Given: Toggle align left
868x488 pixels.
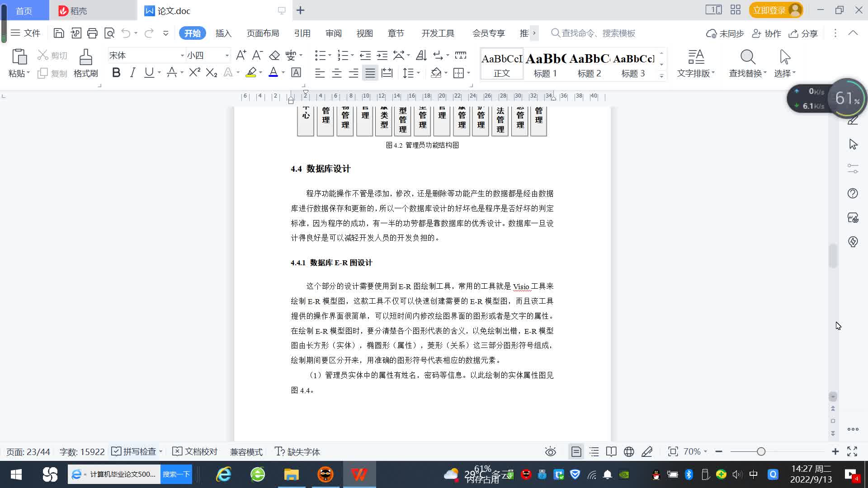Looking at the screenshot, I should (x=320, y=73).
